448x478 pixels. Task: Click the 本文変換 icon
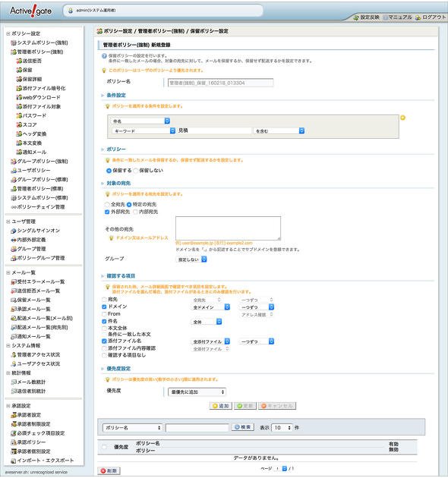(x=19, y=143)
